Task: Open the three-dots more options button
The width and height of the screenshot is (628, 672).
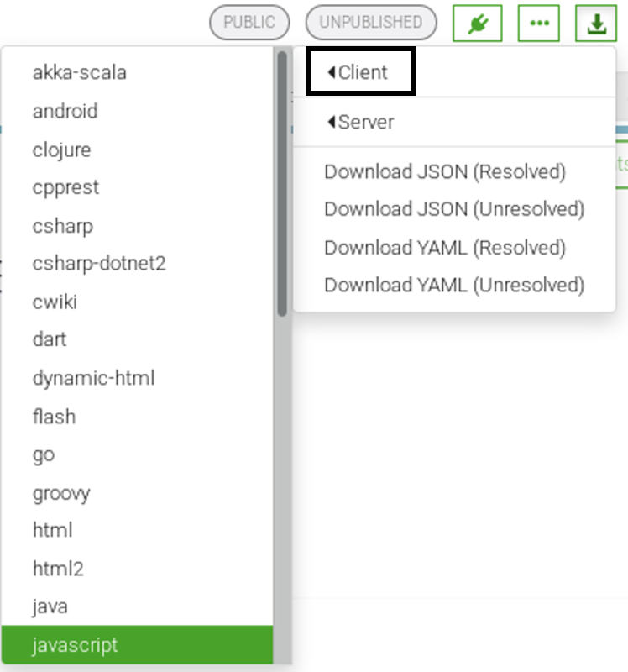Action: pyautogui.click(x=538, y=24)
